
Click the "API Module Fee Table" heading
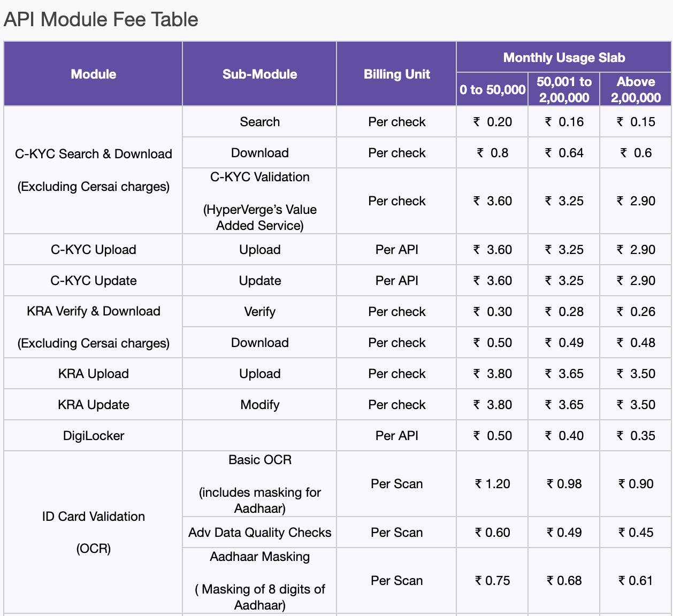[101, 20]
